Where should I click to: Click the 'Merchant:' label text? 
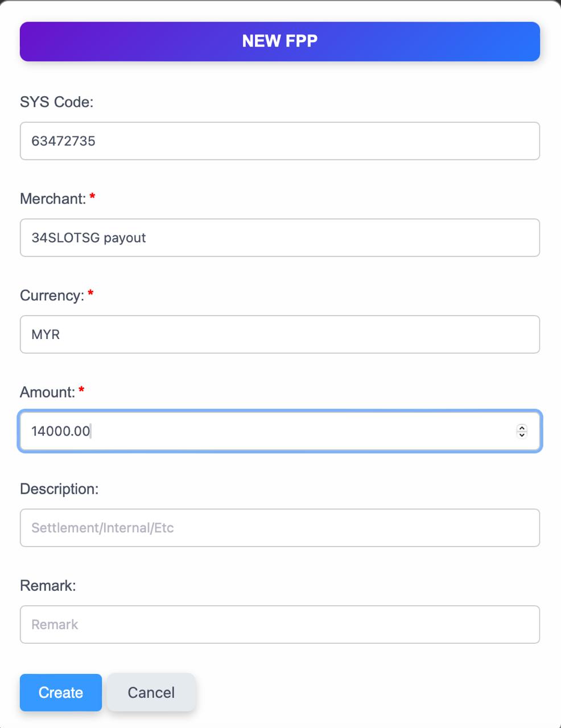52,198
